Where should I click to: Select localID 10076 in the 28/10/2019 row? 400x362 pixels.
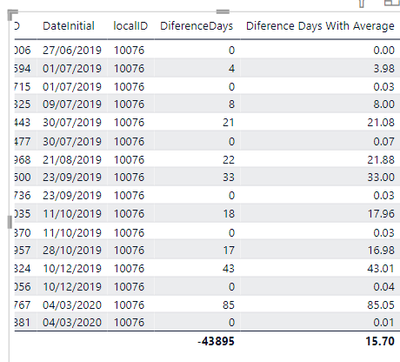[129, 250]
